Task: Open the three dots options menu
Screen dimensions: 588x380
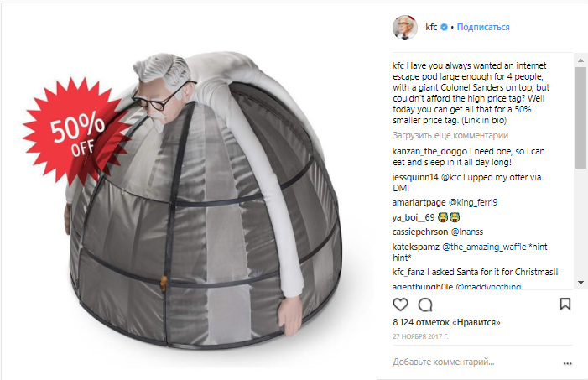Action: click(567, 363)
